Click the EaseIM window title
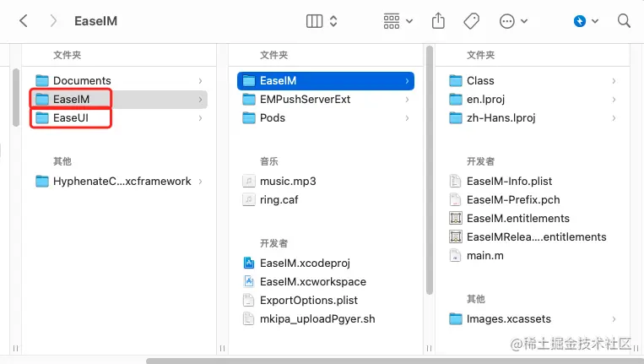This screenshot has width=644, height=364. point(95,21)
